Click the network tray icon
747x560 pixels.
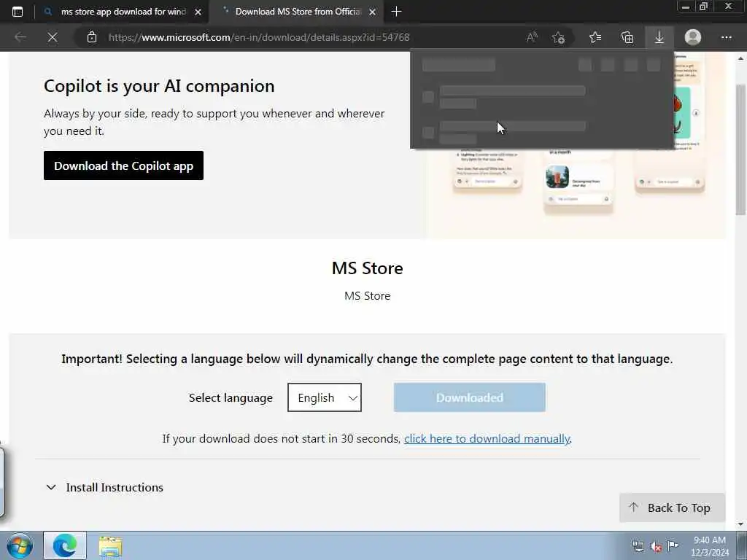(638, 546)
